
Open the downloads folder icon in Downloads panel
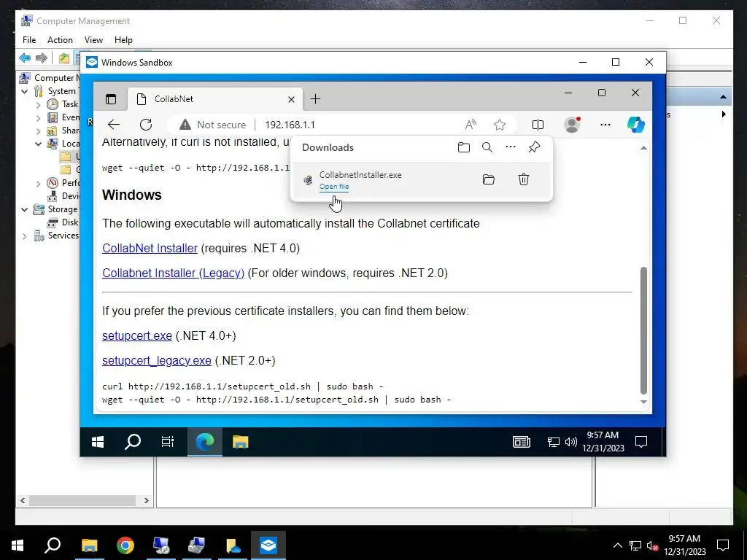tap(463, 147)
